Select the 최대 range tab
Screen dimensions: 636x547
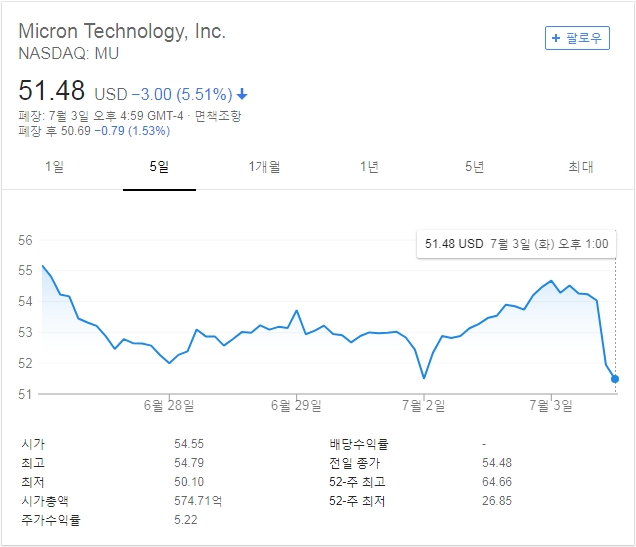(x=580, y=167)
